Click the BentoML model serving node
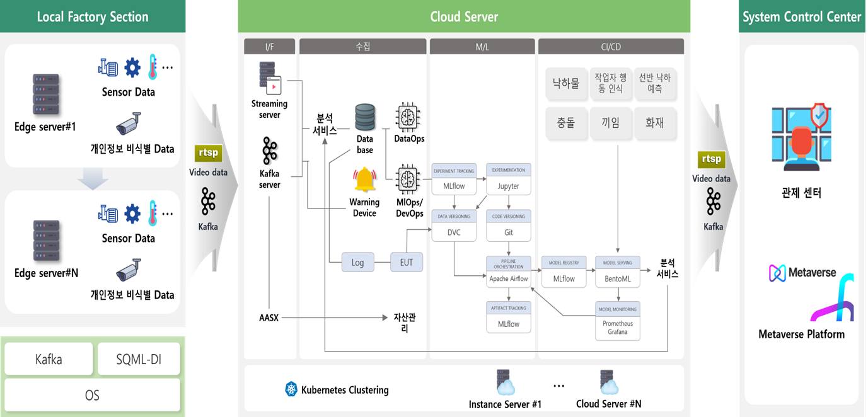Viewport: 868px width, 417px height. click(x=618, y=272)
